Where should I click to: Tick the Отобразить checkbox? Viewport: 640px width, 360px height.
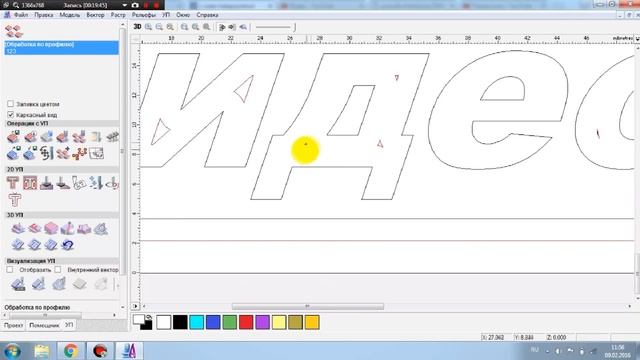10,269
